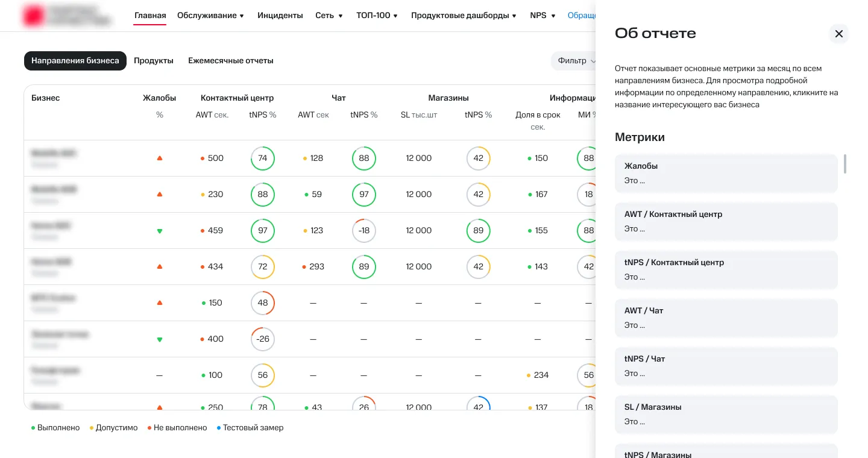Close the Об отчете side panel
The image size is (868, 458).
(x=838, y=34)
